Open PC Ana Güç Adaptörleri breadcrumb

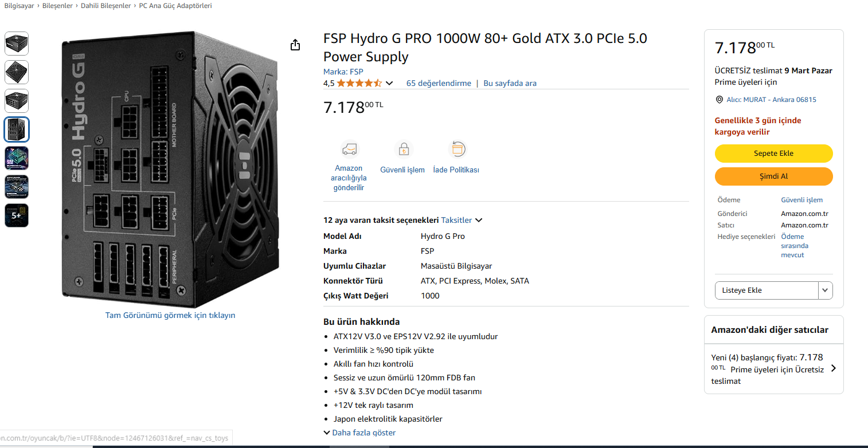[x=175, y=6]
